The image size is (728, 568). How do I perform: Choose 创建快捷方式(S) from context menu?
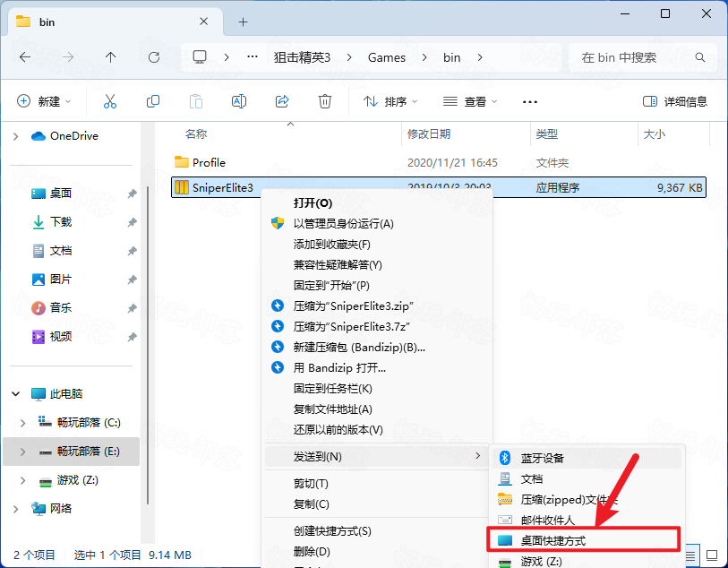click(x=378, y=530)
